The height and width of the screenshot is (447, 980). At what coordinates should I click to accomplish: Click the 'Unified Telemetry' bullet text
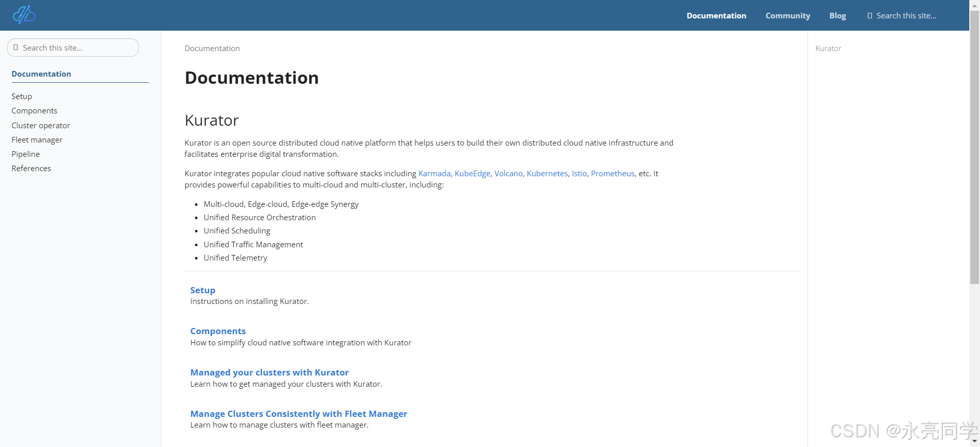pyautogui.click(x=235, y=258)
